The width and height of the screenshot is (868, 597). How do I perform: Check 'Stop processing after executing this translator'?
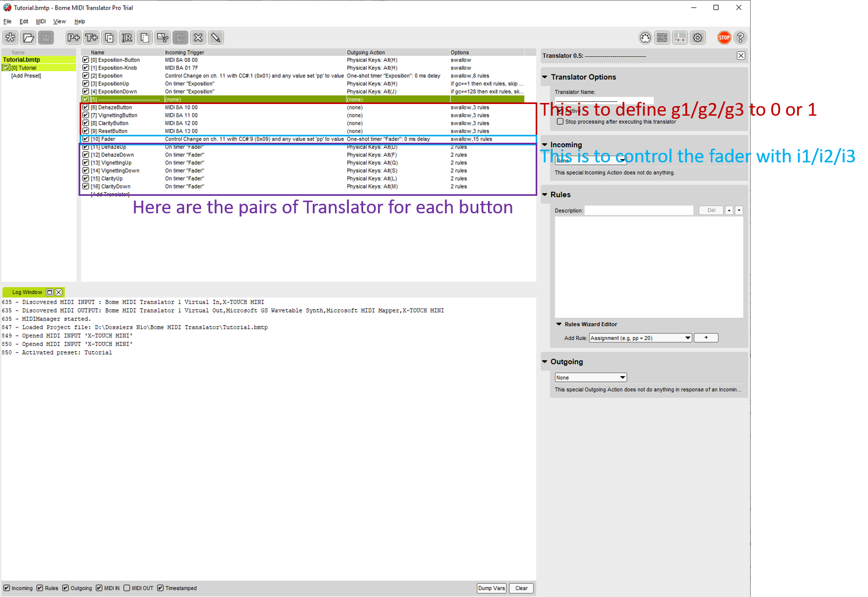click(560, 122)
